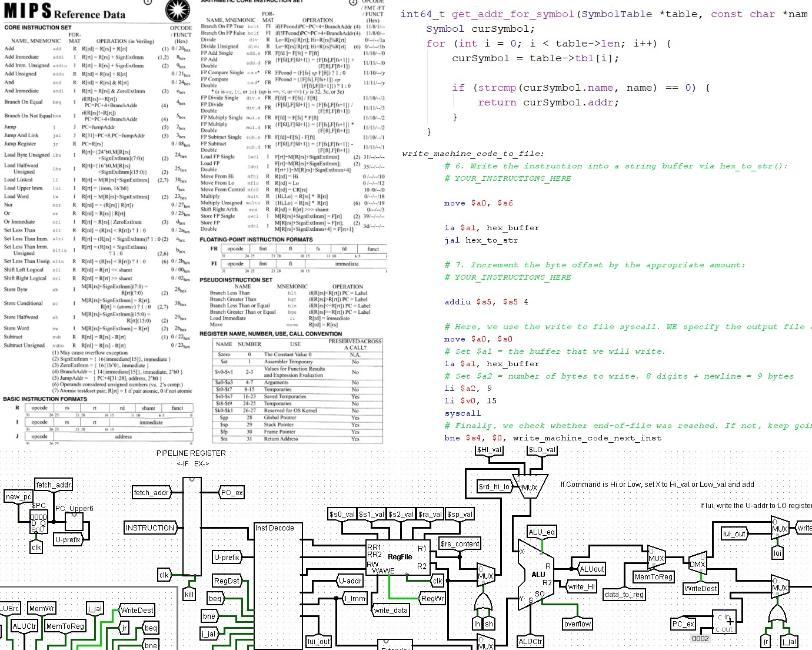Toggle the write_HI control signal
This screenshot has height=650, width=812.
pos(581,586)
